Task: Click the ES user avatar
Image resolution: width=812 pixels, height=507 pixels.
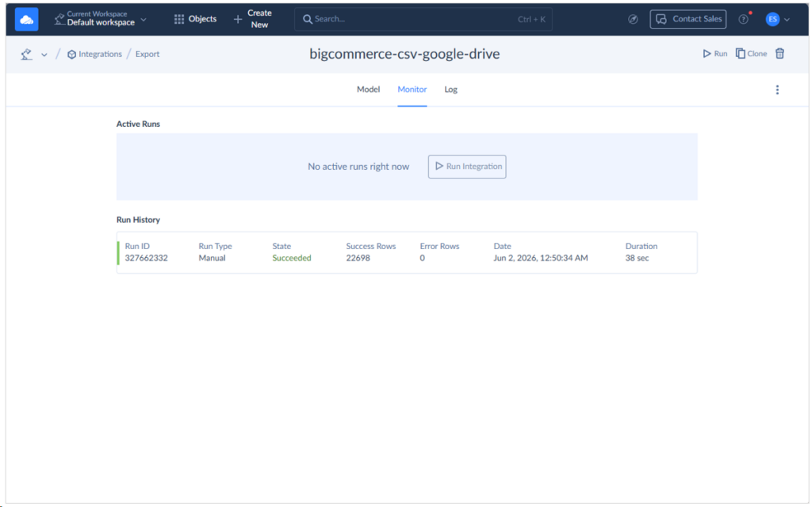Action: 772,19
